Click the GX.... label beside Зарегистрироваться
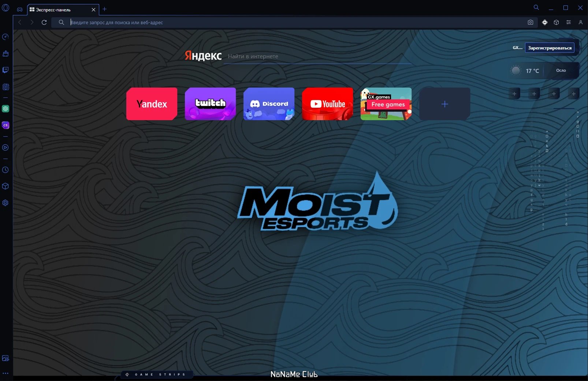This screenshot has height=381, width=588. [517, 48]
